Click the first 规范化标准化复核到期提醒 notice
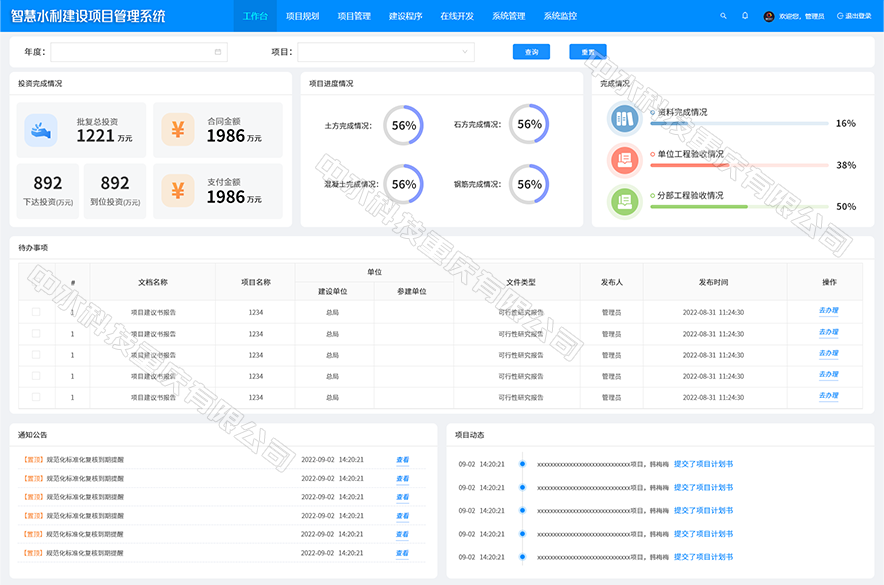884x585 pixels. pyautogui.click(x=85, y=460)
